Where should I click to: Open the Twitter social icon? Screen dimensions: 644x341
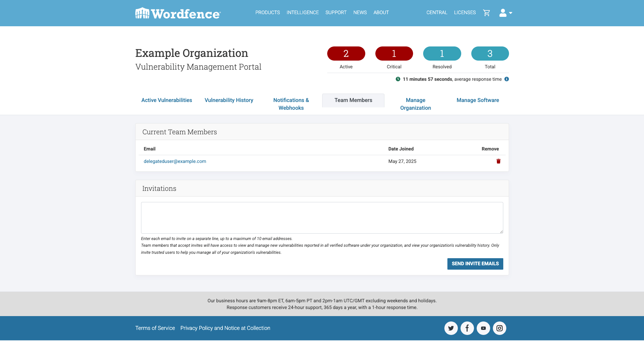point(451,328)
